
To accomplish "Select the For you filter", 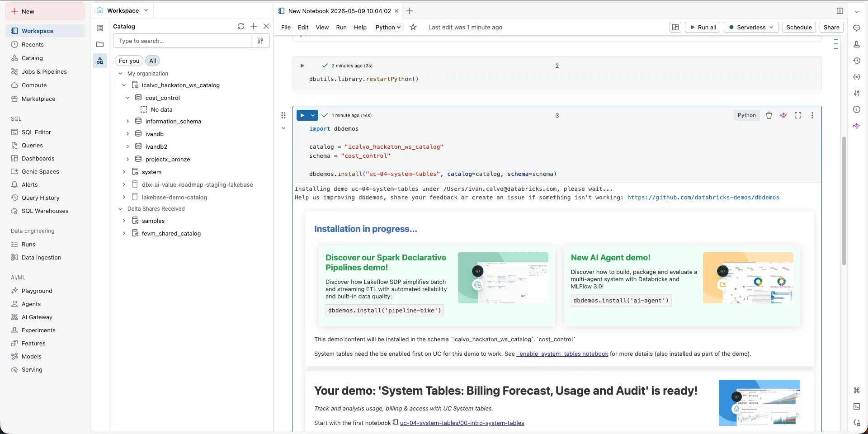I will (129, 61).
